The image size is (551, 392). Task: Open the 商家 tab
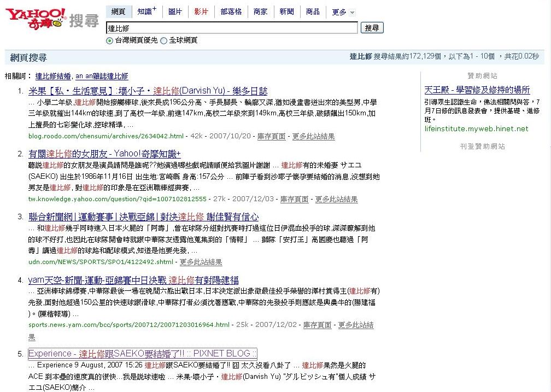pyautogui.click(x=260, y=11)
